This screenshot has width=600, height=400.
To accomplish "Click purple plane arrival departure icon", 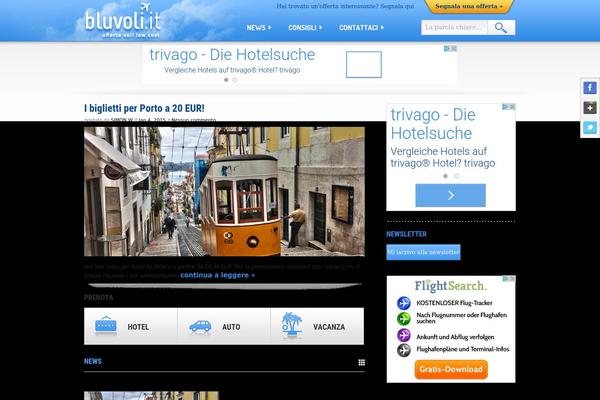I will [403, 335].
